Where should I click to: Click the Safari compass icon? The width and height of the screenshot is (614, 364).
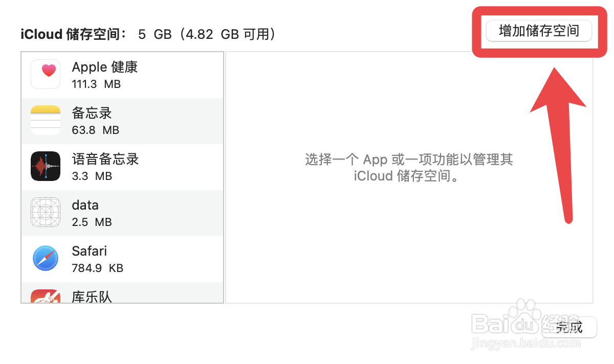coord(46,258)
